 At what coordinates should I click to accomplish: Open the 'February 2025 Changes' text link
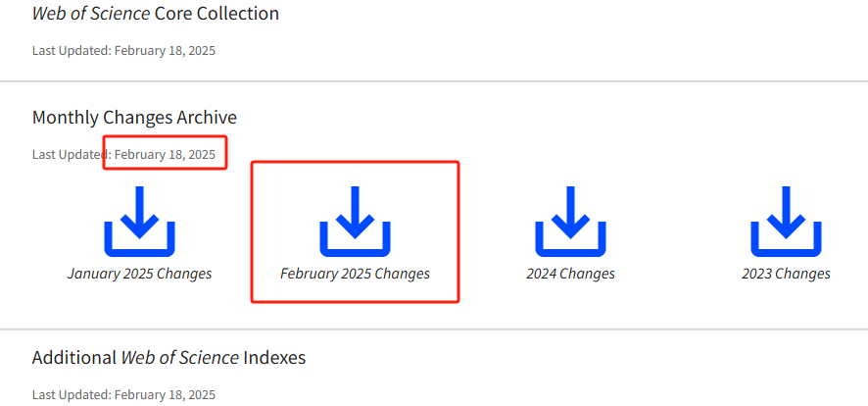(x=355, y=274)
